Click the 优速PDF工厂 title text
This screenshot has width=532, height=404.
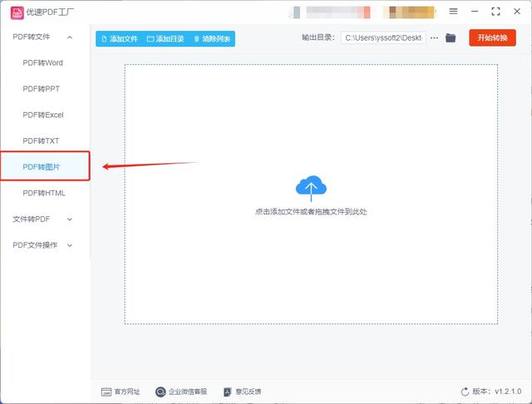click(x=50, y=12)
